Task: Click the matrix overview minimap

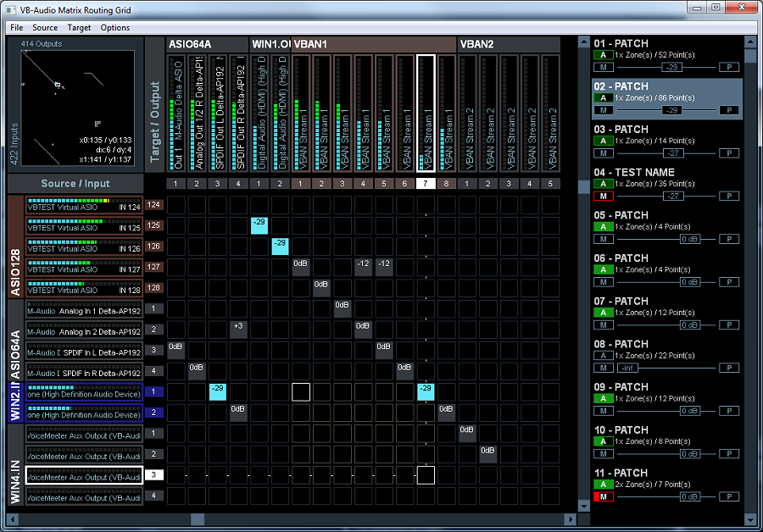Action: pyautogui.click(x=77, y=108)
